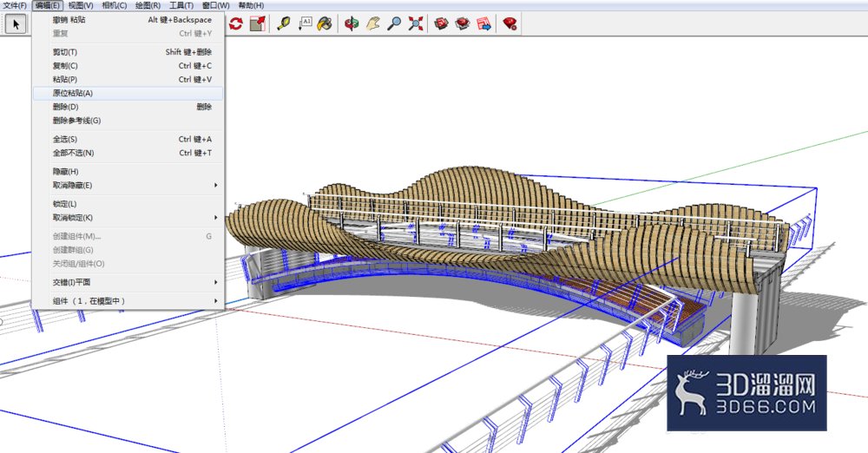Open the 工具(T) menu

(181, 5)
